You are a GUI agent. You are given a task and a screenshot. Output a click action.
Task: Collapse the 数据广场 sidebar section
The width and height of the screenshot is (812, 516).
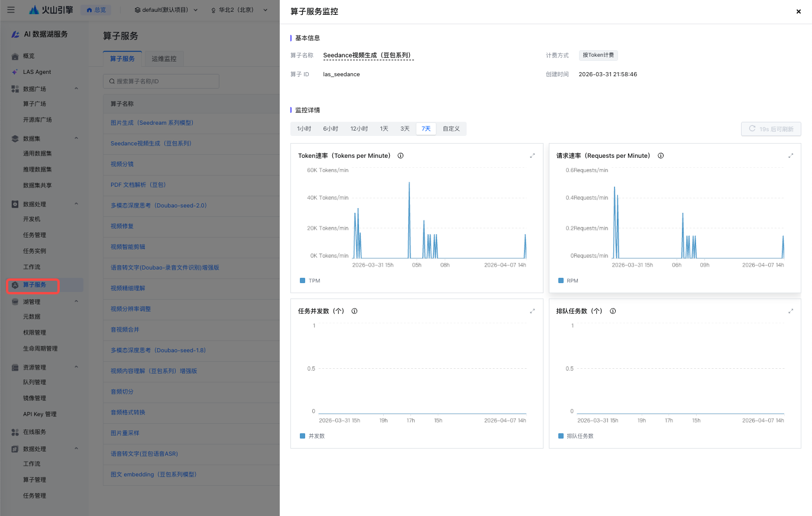tap(76, 89)
